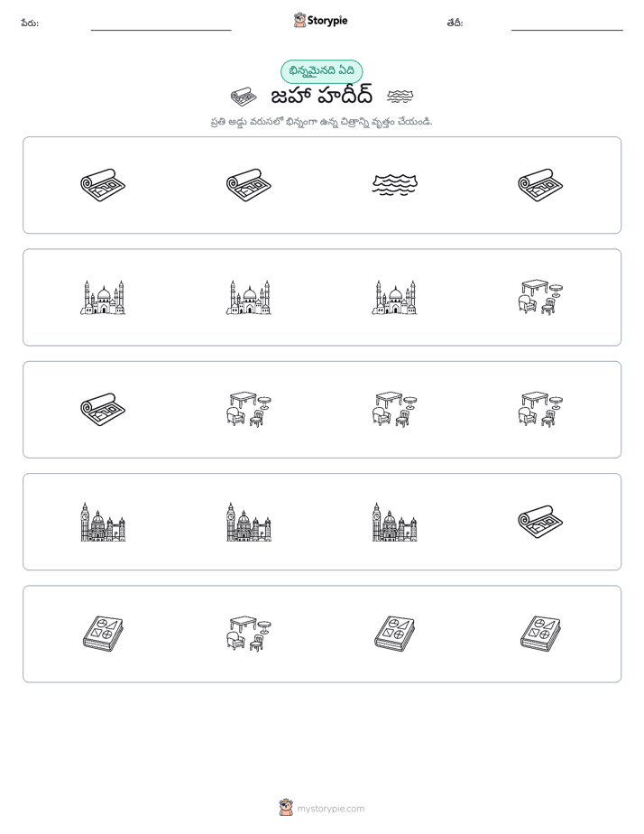
Task: Click the first shapes book in the last row
Action: [103, 634]
